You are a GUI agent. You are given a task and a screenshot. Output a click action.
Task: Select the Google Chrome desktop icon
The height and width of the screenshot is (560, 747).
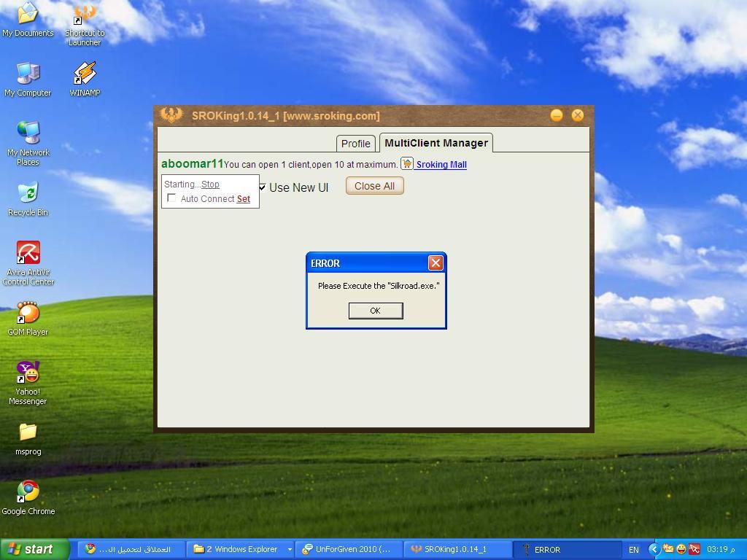pyautogui.click(x=28, y=497)
